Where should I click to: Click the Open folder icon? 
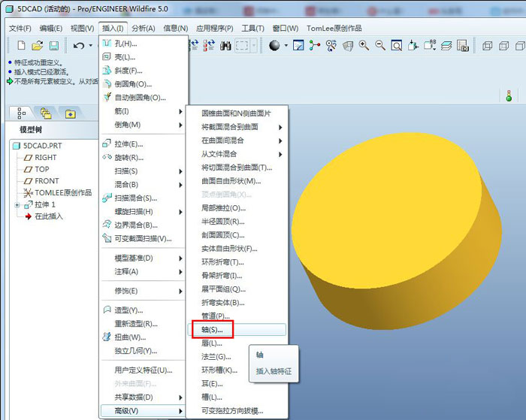36,46
